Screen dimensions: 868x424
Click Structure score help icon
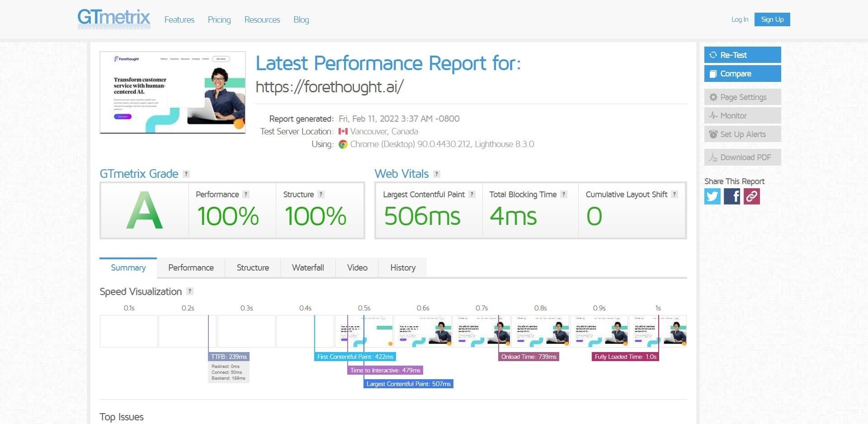(321, 194)
